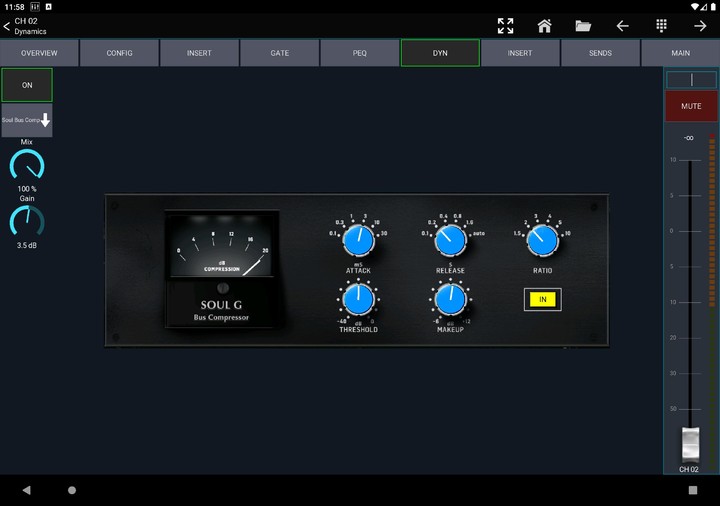720x506 pixels.
Task: Click the left arrow previous channel icon
Action: [x=622, y=26]
